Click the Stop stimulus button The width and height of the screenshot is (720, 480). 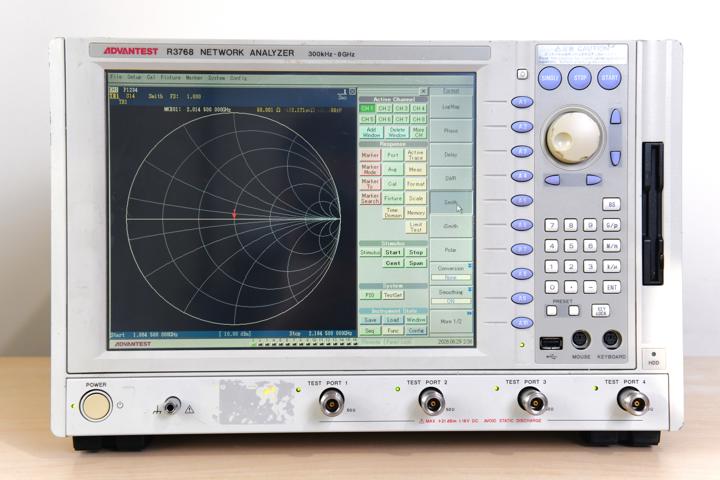[x=416, y=252]
